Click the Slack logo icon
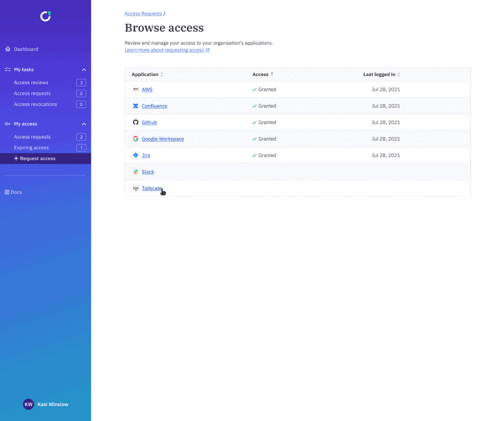504x421 pixels. click(x=135, y=172)
